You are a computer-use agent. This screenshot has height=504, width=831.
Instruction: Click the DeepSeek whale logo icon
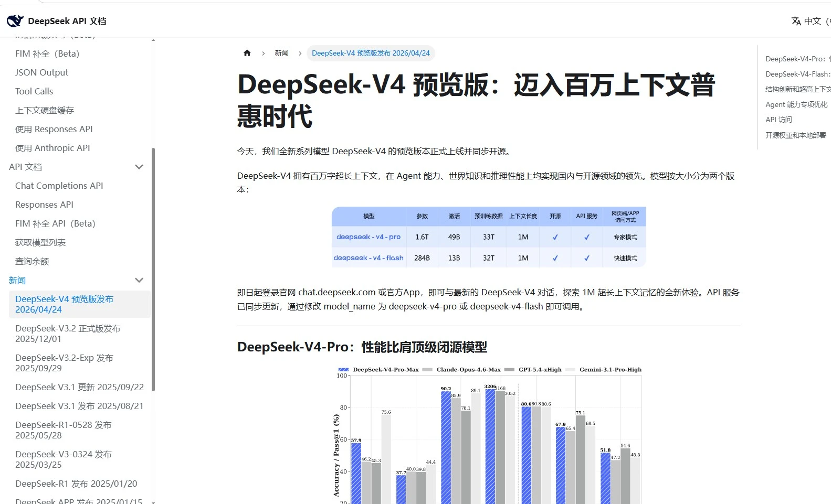pos(15,21)
